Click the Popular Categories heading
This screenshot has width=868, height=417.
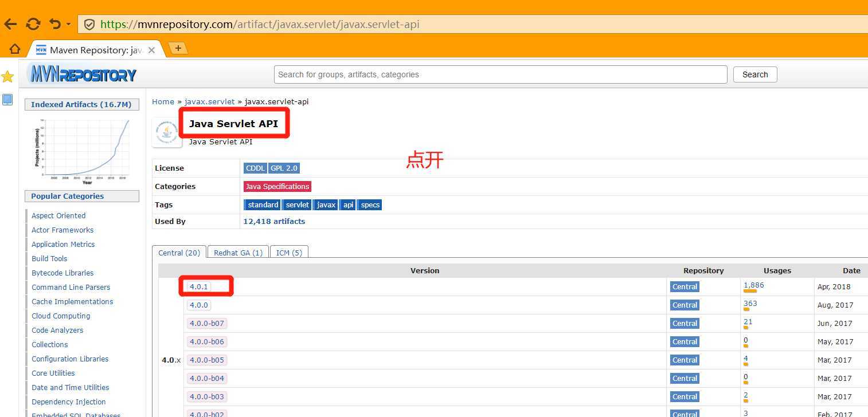click(81, 196)
